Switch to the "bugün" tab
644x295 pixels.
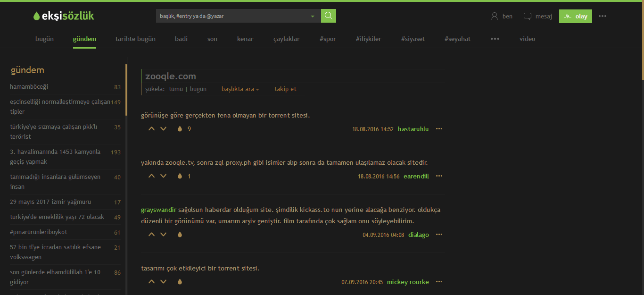44,39
